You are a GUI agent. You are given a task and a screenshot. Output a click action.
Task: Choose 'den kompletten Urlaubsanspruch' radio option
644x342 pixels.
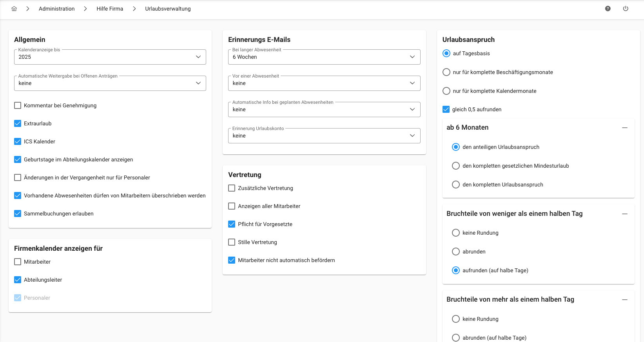[455, 185]
